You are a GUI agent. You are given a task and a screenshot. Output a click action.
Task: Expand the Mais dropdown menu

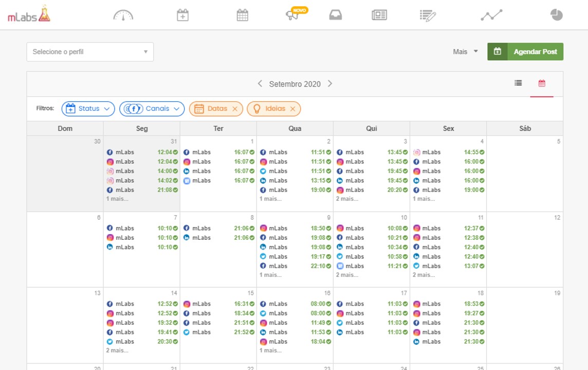click(465, 51)
